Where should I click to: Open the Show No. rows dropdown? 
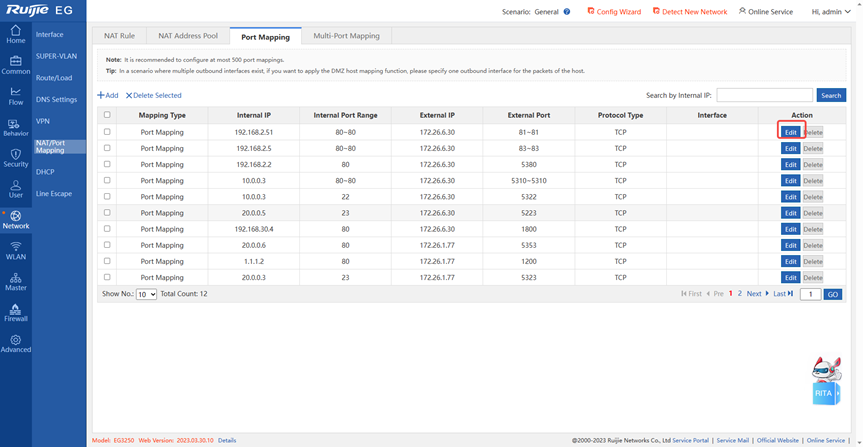(x=146, y=294)
